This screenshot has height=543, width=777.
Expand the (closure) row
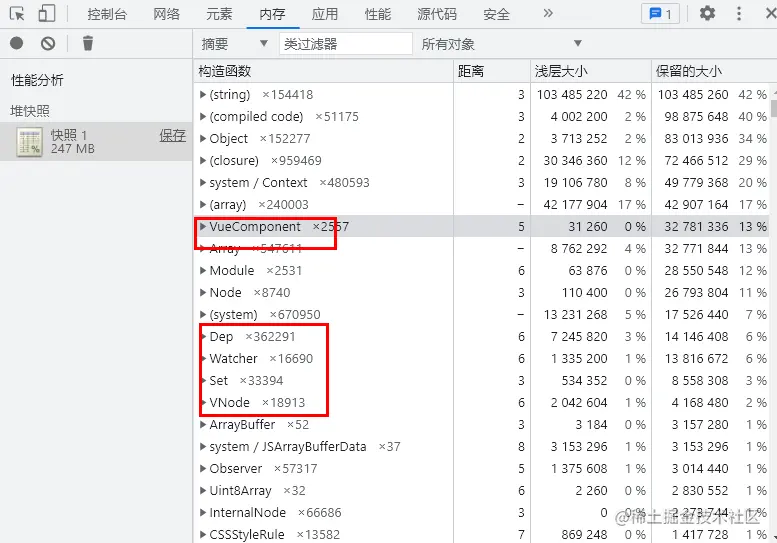pyautogui.click(x=203, y=161)
